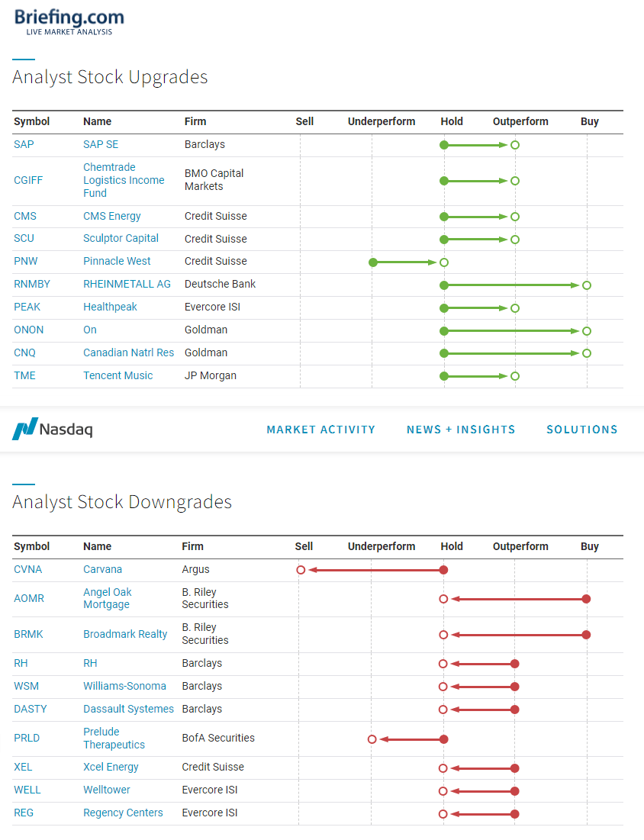Click the Carvana Sell rating marker
Screen dimensions: 644x840
[x=301, y=570]
